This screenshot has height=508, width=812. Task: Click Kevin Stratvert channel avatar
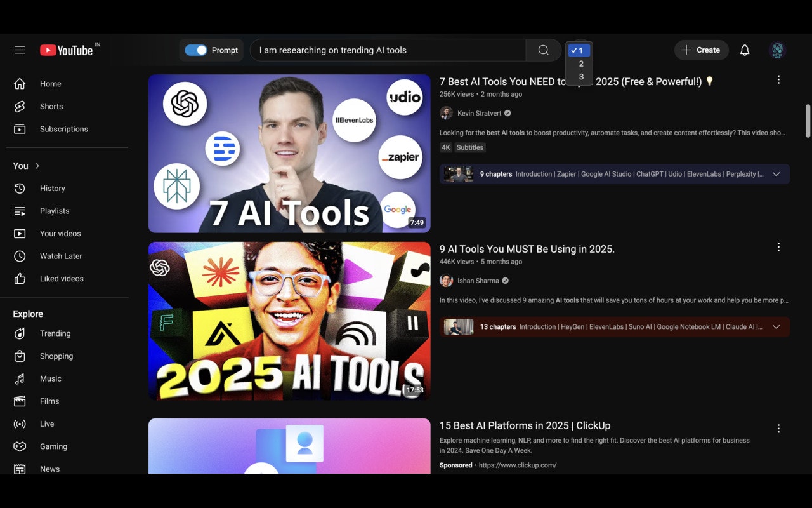click(446, 113)
